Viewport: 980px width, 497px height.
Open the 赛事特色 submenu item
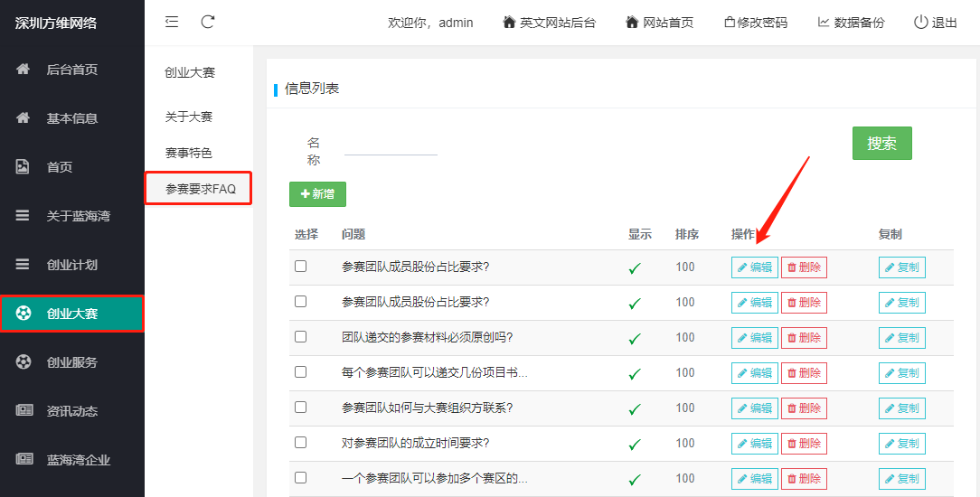tap(188, 153)
